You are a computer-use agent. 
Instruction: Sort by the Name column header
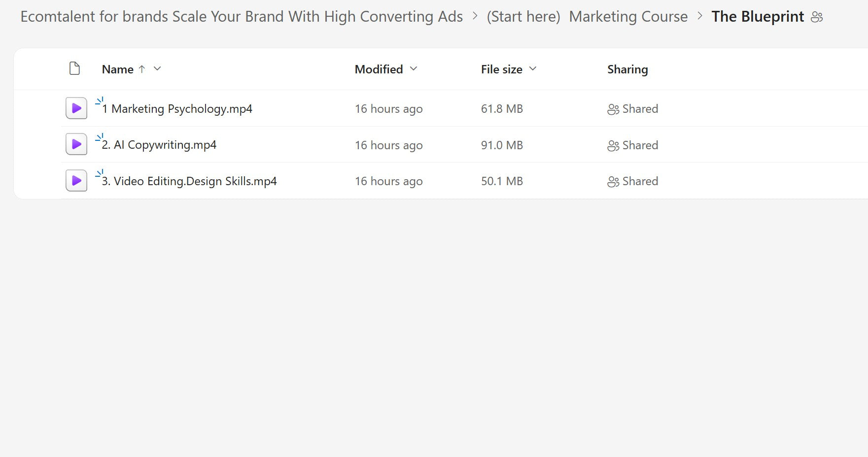point(118,69)
